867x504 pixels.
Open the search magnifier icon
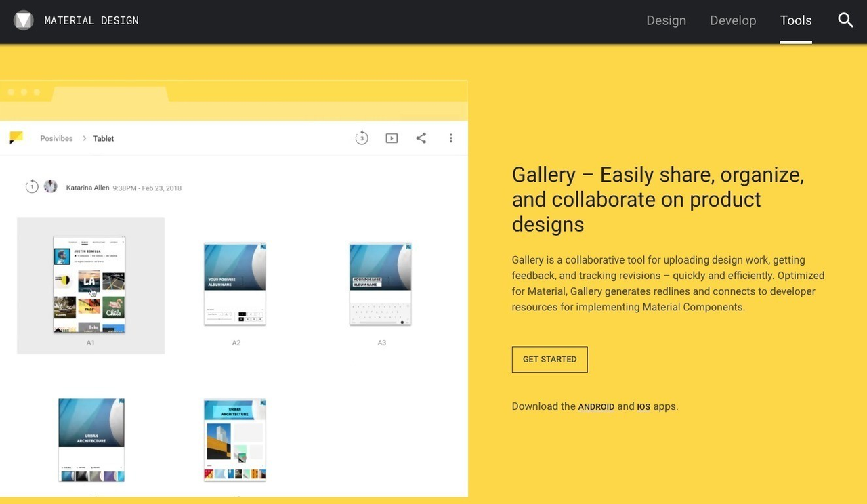point(845,20)
